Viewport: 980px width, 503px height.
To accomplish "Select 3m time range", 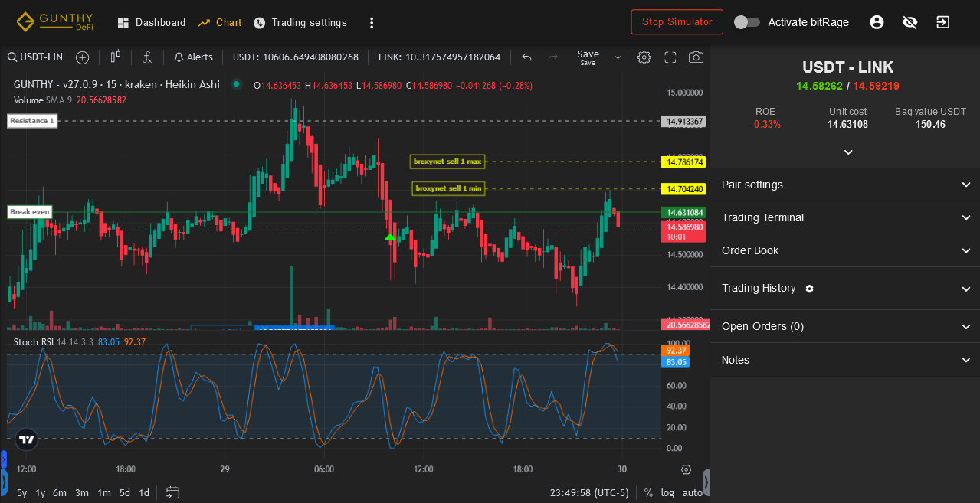I will point(82,492).
